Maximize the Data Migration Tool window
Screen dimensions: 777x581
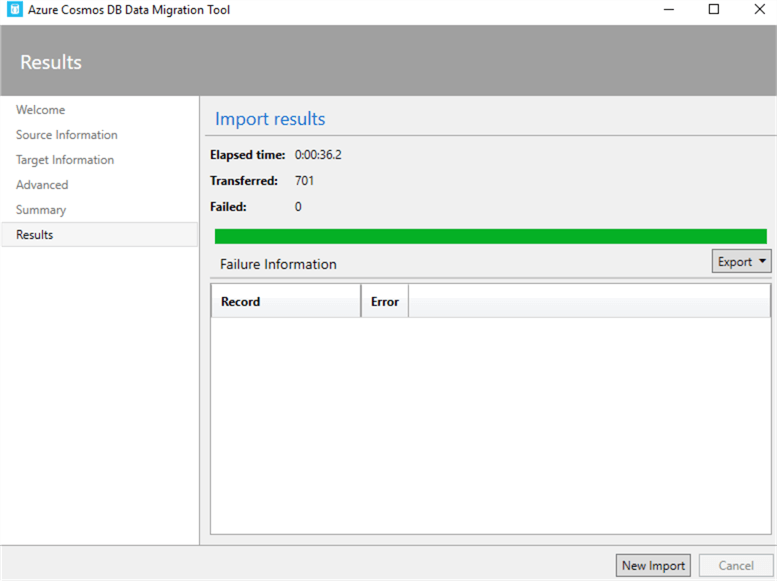714,9
